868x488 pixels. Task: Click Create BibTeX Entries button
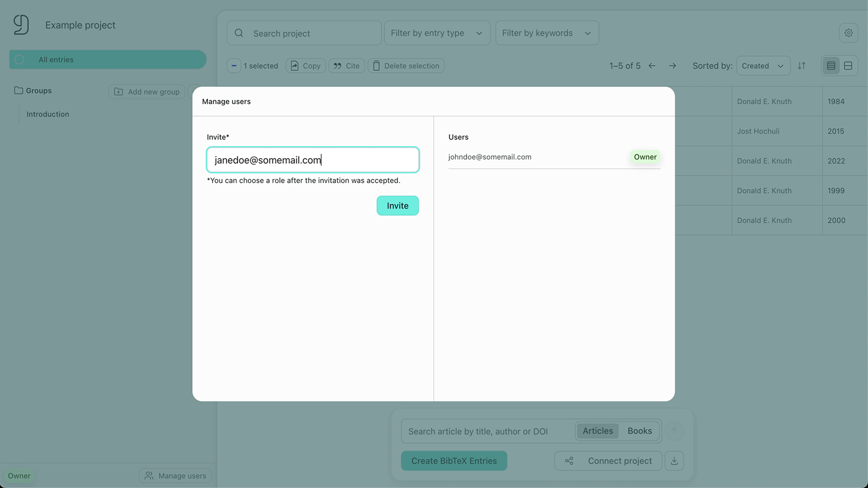[454, 460]
